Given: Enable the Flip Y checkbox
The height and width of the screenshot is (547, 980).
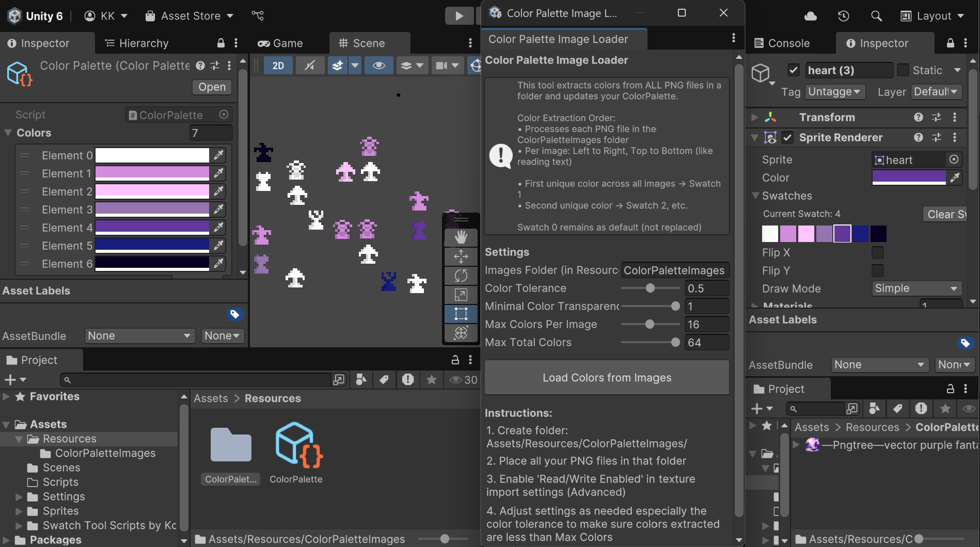Looking at the screenshot, I should click(x=877, y=270).
